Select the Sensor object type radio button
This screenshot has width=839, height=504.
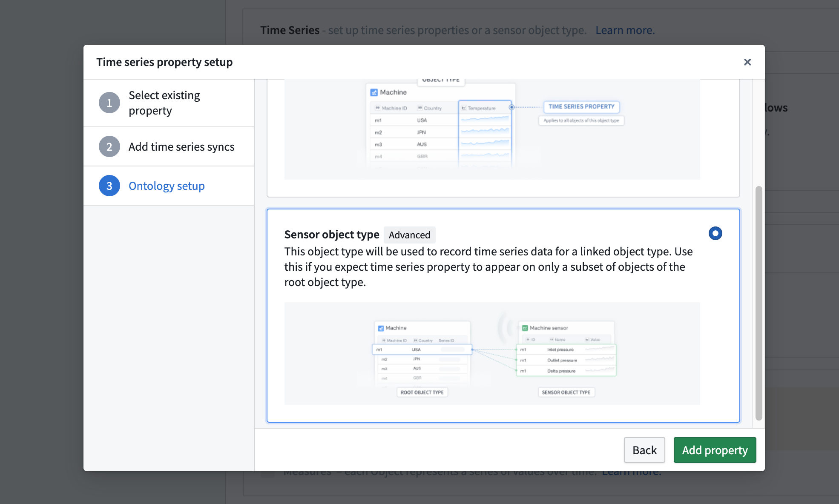tap(715, 233)
